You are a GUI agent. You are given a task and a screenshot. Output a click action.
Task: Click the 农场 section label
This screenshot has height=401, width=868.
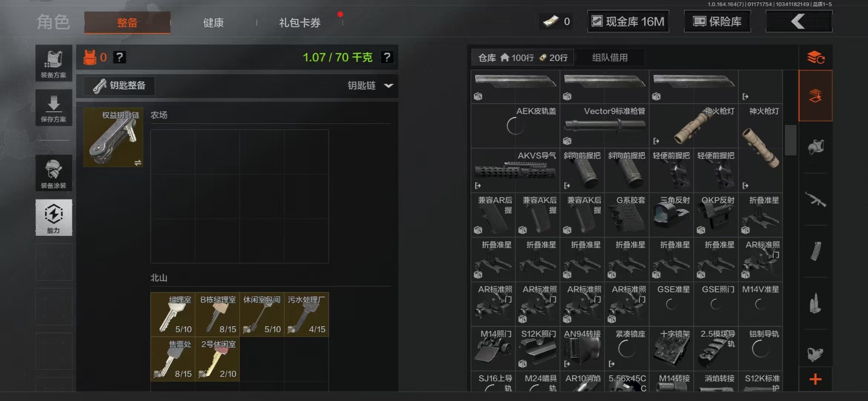[159, 115]
